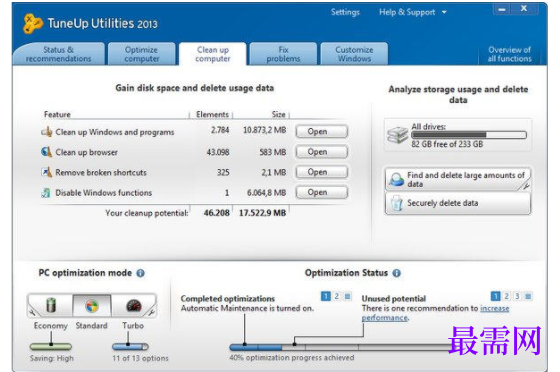Click the Clean up Windows and programs icon
The image size is (560, 372).
coord(46,132)
